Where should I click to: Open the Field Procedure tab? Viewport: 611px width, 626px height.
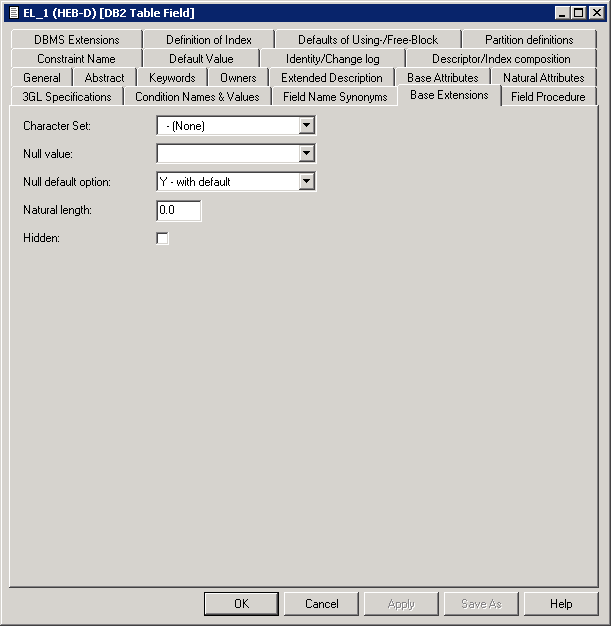point(548,97)
